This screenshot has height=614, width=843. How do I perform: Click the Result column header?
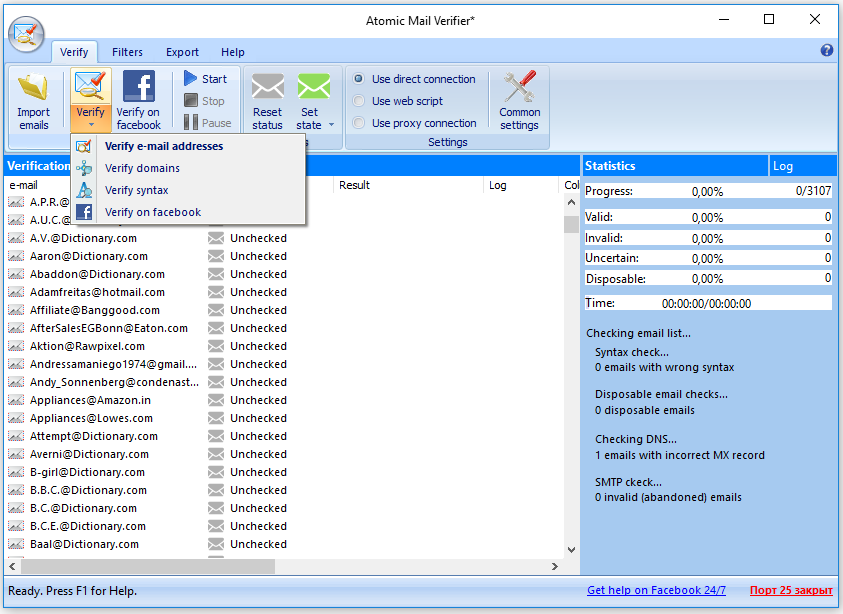(408, 185)
